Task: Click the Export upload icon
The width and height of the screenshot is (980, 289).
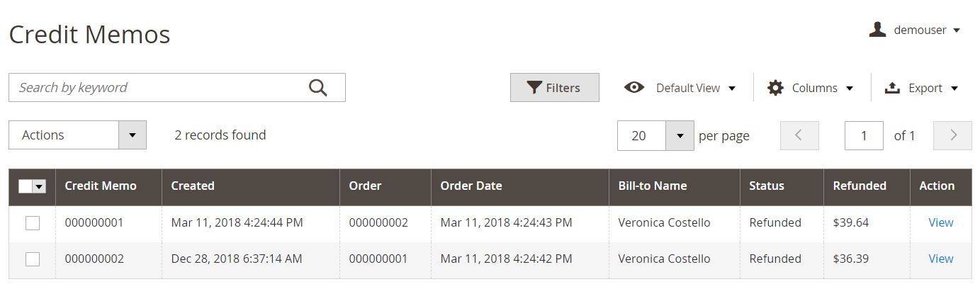Action: pyautogui.click(x=893, y=88)
